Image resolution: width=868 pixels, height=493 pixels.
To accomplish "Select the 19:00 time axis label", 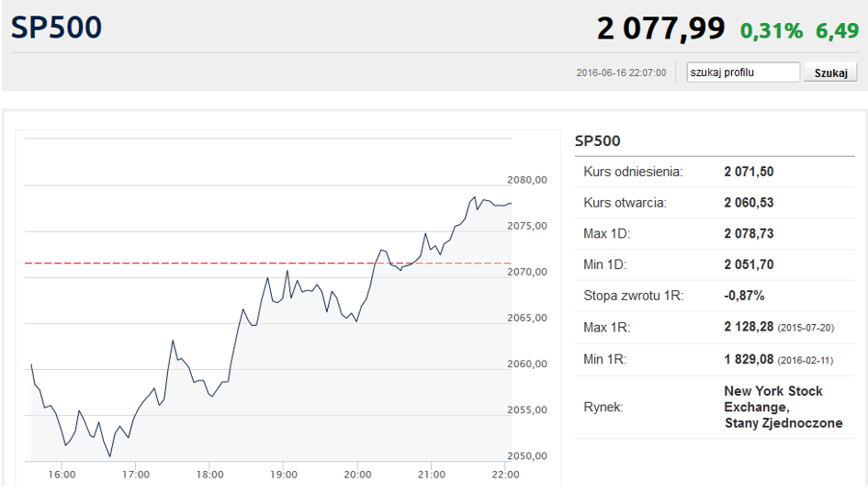I will [284, 475].
